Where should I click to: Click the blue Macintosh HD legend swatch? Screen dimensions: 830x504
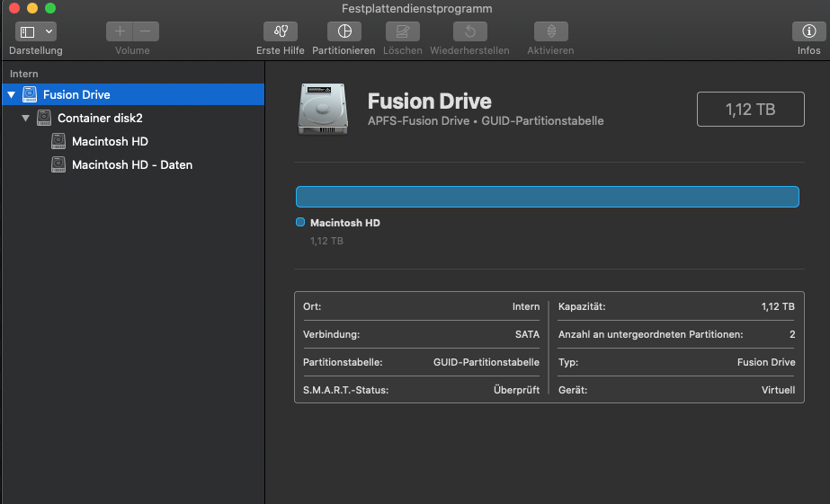(x=300, y=222)
